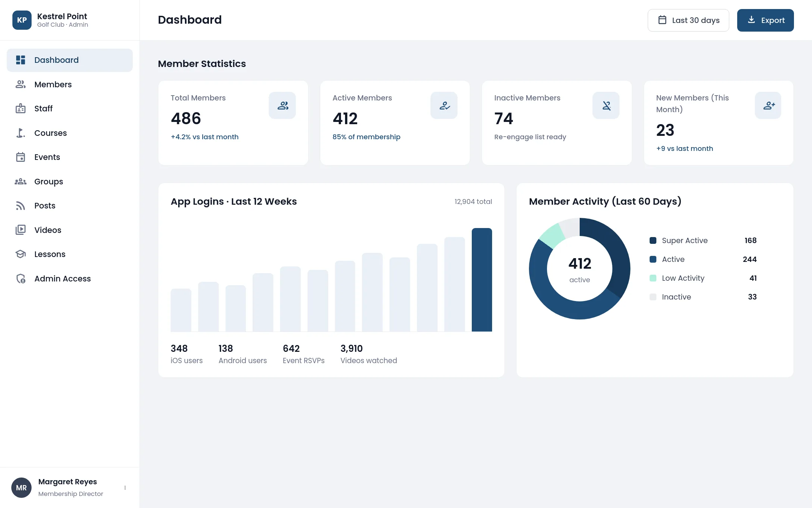Open the Margaret Reyes options menu
The width and height of the screenshot is (812, 508).
pos(125,488)
